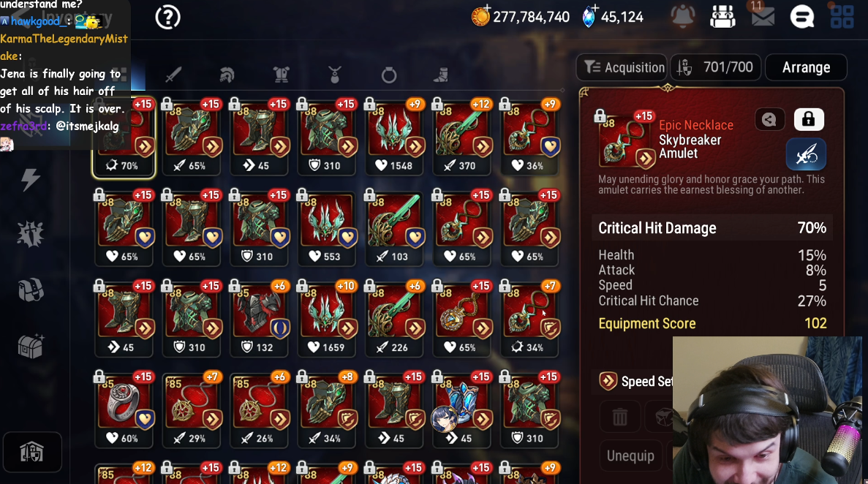Click the Unequip button
This screenshot has height=484, width=868.
tap(630, 455)
